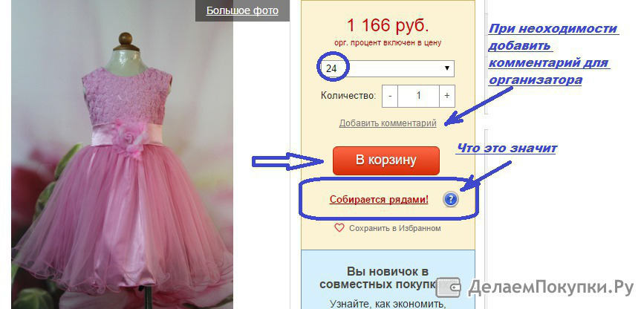
Task: Click the quantity input field
Action: [x=418, y=96]
